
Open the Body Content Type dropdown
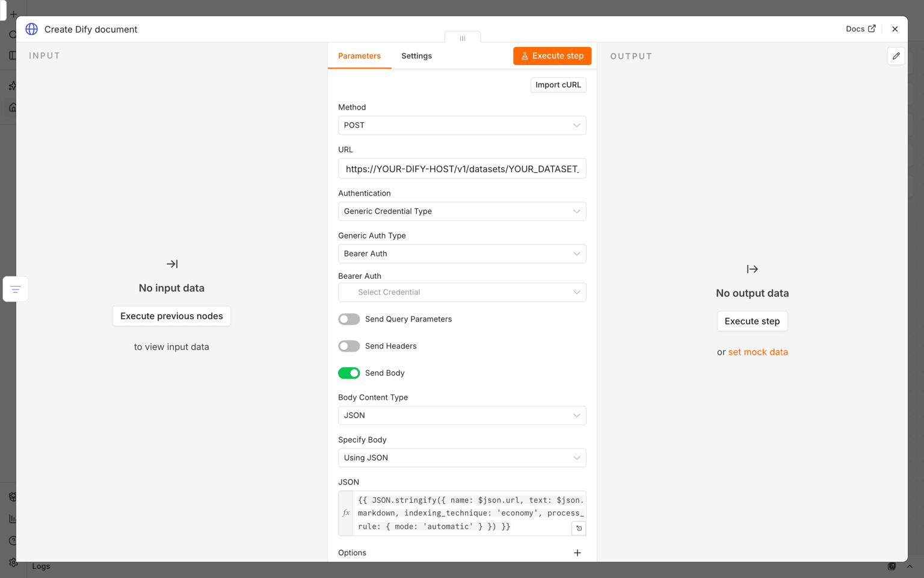[x=462, y=415]
